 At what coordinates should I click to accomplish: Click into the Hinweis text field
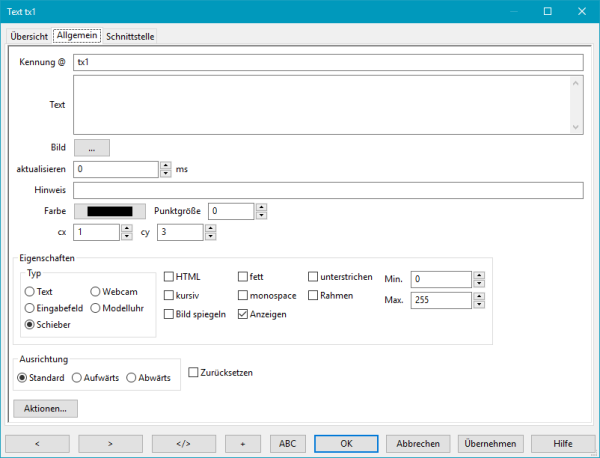tap(328, 190)
